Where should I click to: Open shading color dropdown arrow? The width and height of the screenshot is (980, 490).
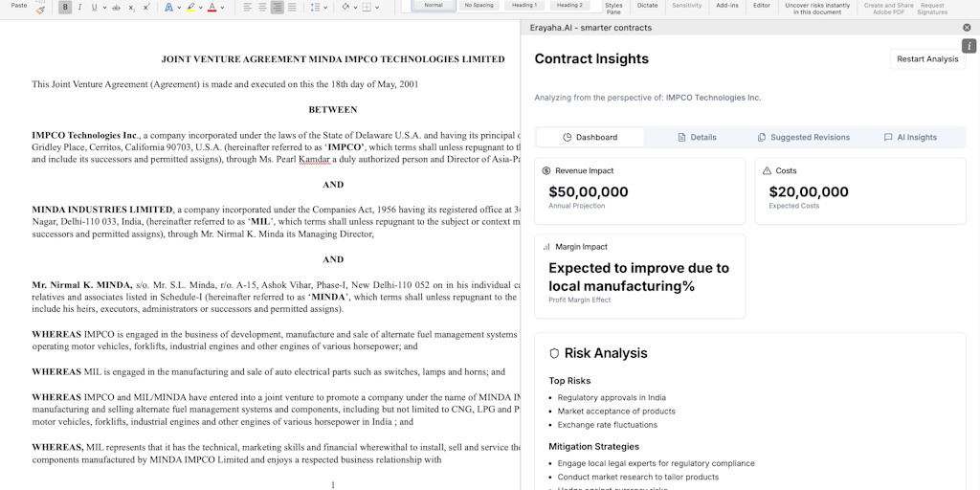point(356,8)
